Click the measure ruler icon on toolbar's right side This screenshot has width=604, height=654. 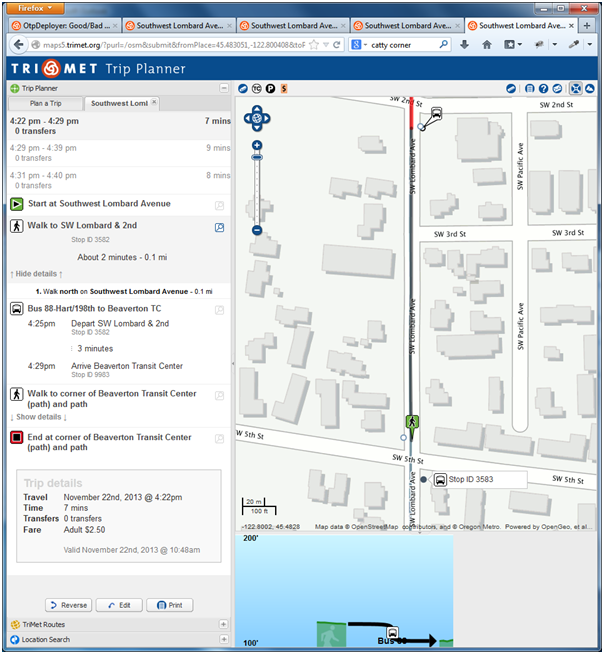[511, 88]
